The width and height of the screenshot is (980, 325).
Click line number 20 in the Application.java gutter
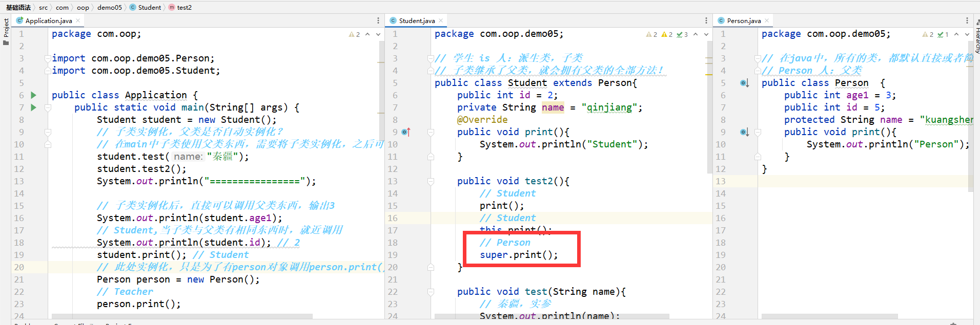[x=19, y=267]
